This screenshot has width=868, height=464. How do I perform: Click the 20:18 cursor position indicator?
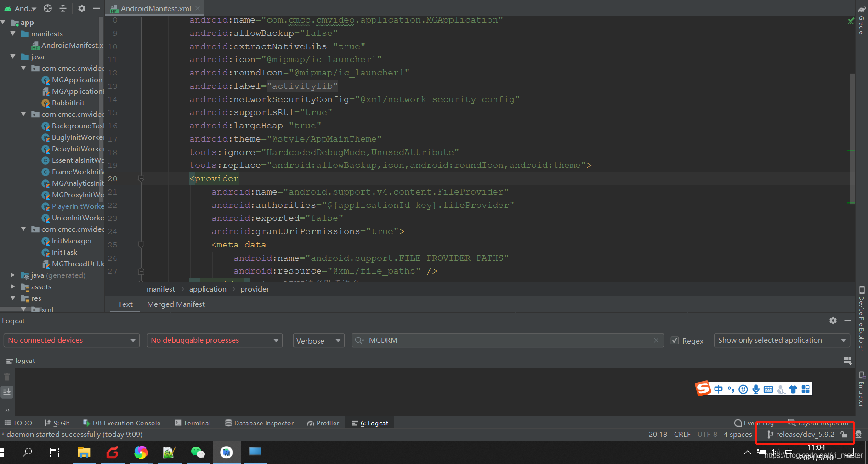coord(658,434)
